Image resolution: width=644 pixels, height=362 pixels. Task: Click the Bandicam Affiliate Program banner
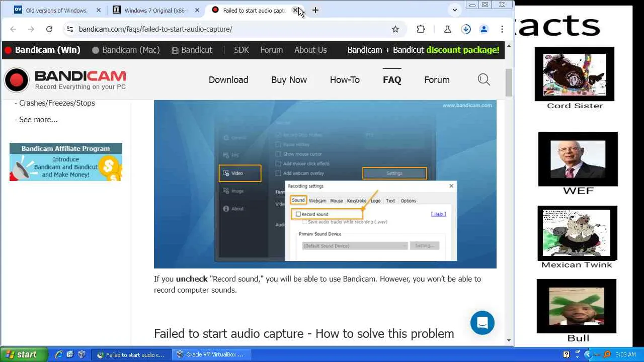(66, 162)
